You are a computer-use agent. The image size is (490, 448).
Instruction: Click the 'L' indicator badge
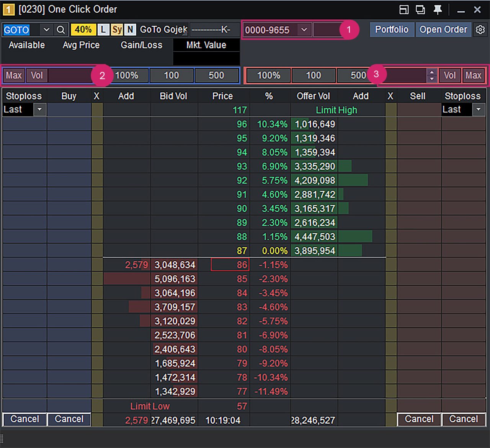point(103,29)
